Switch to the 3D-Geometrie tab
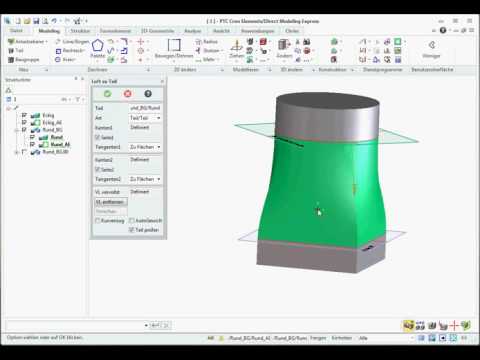This screenshot has height=360, width=480. tap(157, 31)
